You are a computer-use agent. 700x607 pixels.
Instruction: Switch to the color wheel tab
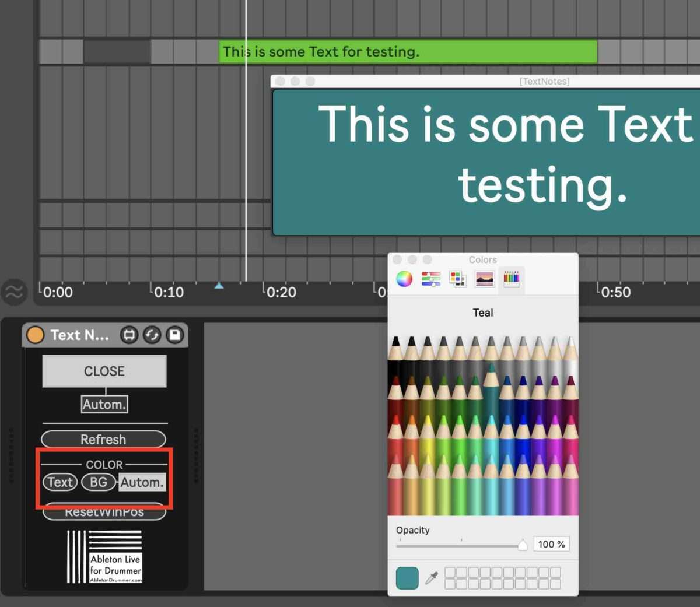click(x=404, y=279)
